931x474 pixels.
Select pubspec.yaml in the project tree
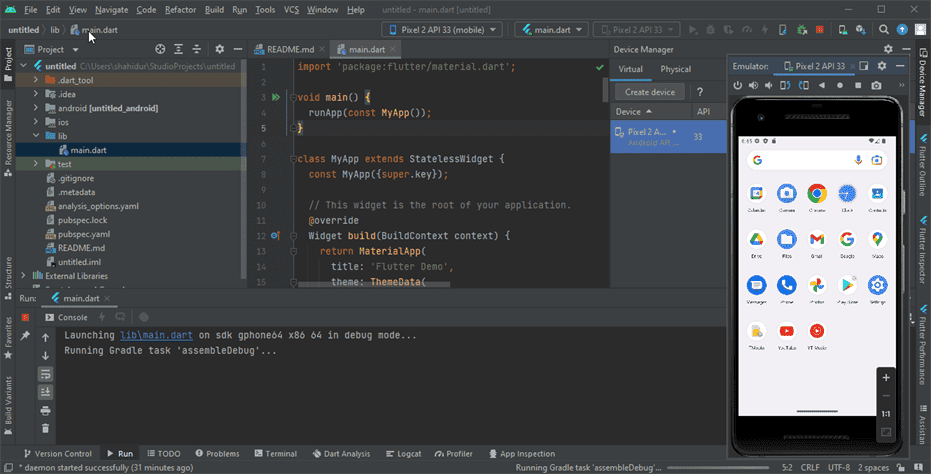(x=83, y=234)
